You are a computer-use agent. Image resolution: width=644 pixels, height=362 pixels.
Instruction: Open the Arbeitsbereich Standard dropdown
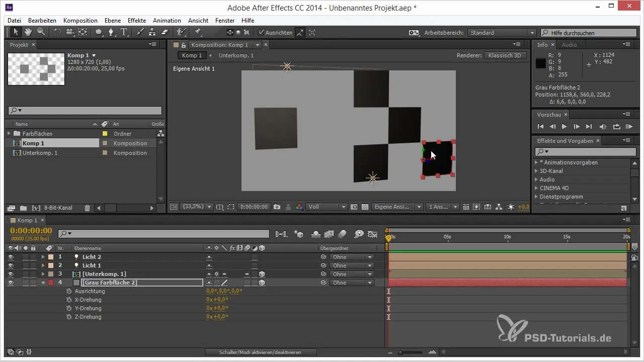502,33
